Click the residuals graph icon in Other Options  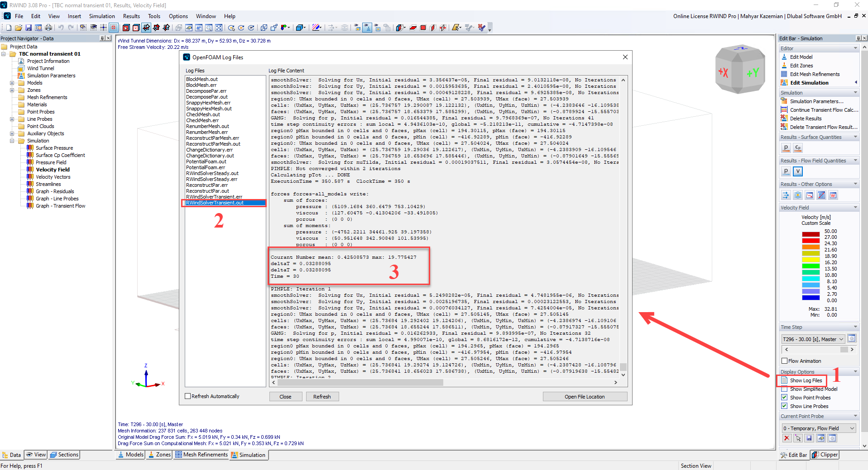click(x=810, y=195)
